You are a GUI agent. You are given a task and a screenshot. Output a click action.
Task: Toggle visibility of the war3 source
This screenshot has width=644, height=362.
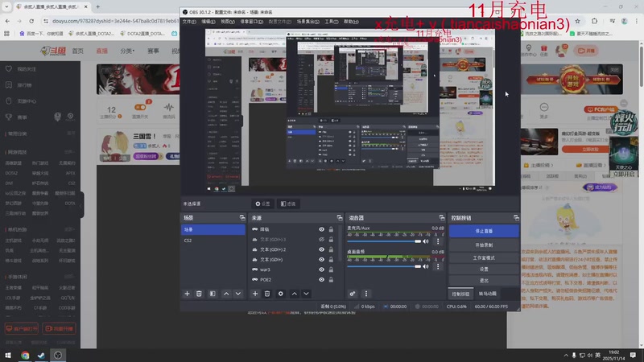tap(321, 269)
